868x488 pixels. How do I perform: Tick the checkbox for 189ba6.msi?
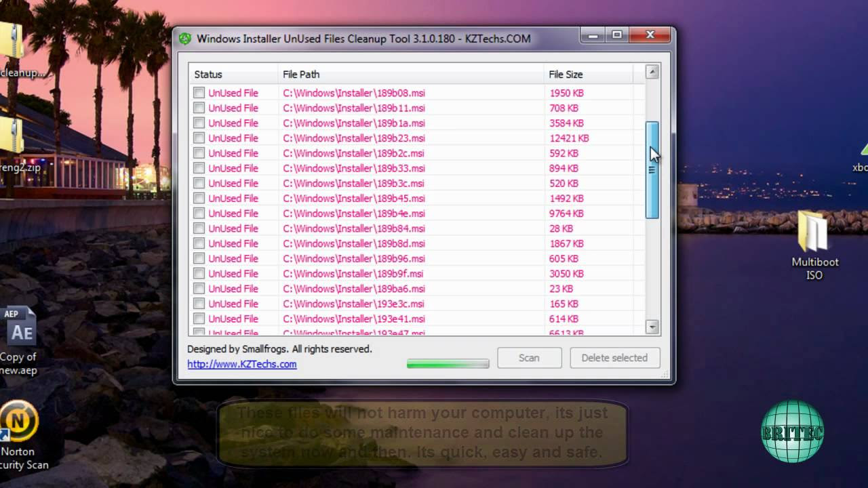pyautogui.click(x=199, y=289)
